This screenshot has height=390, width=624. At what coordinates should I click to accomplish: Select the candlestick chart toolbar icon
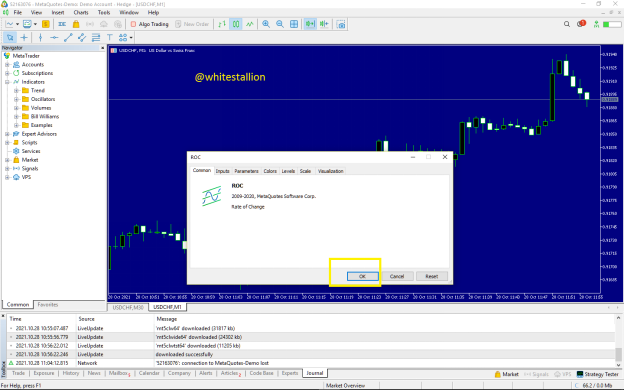point(236,24)
